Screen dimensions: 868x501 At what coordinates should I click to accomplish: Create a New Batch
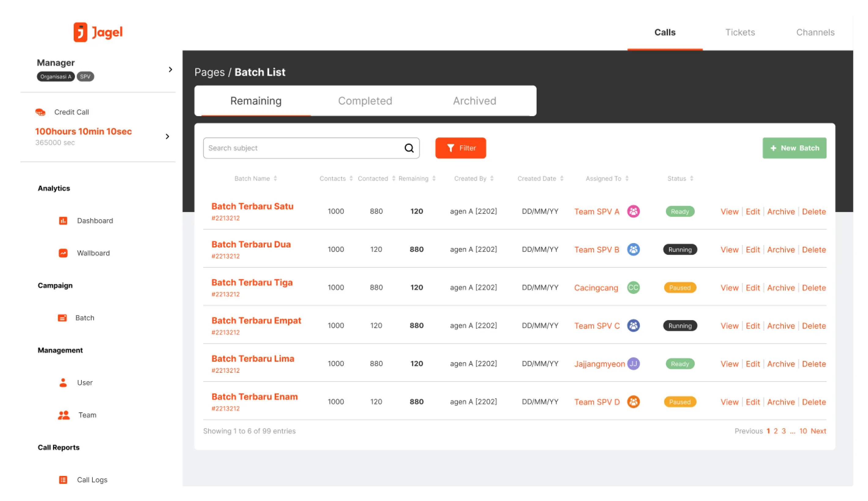794,148
